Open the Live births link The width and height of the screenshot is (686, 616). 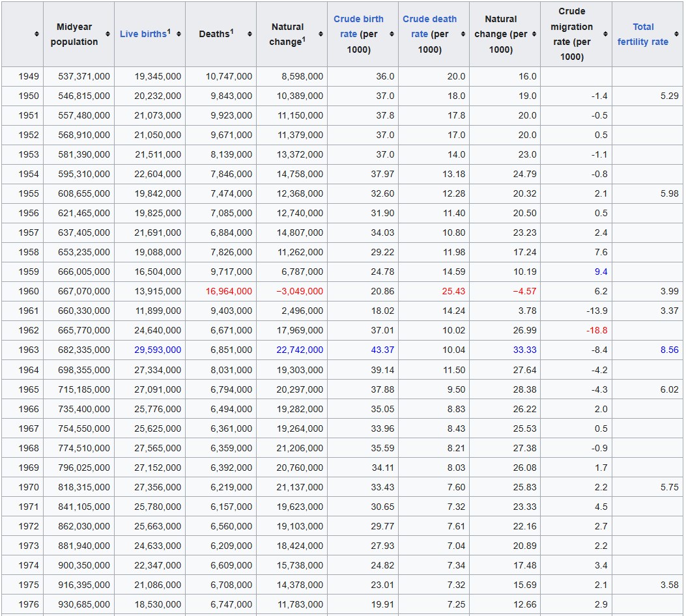coord(143,34)
